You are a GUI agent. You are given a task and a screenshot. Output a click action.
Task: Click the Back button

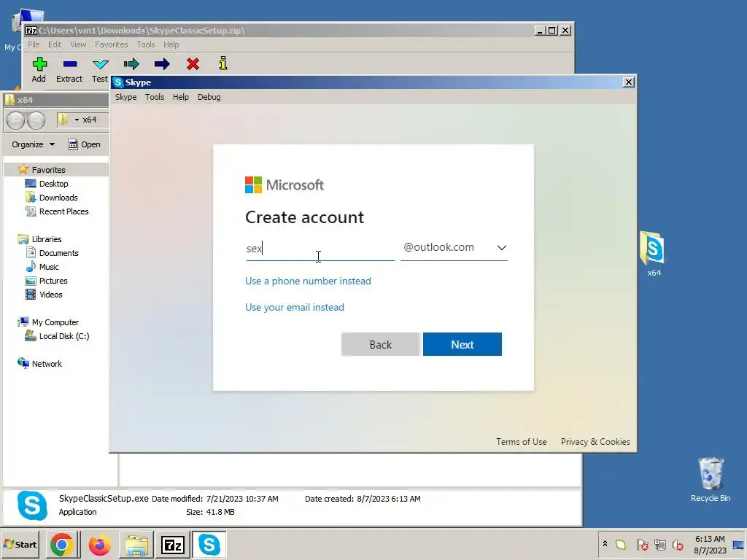coord(380,344)
